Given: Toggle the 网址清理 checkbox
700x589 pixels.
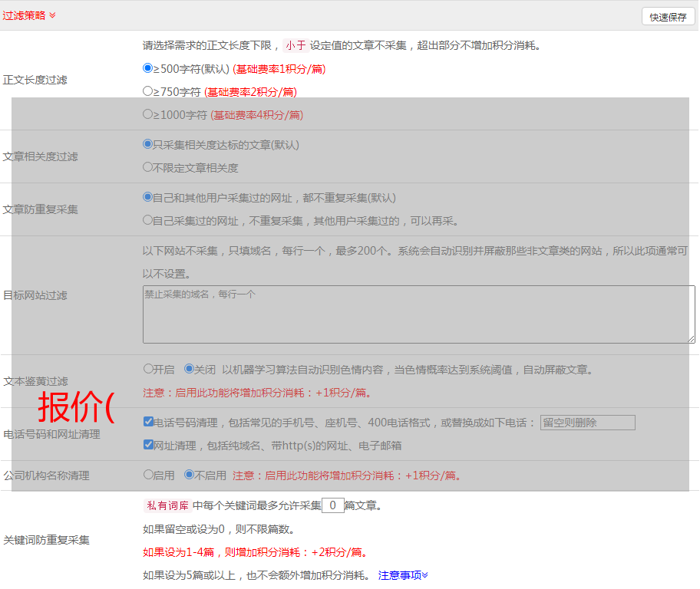Looking at the screenshot, I should [x=148, y=445].
